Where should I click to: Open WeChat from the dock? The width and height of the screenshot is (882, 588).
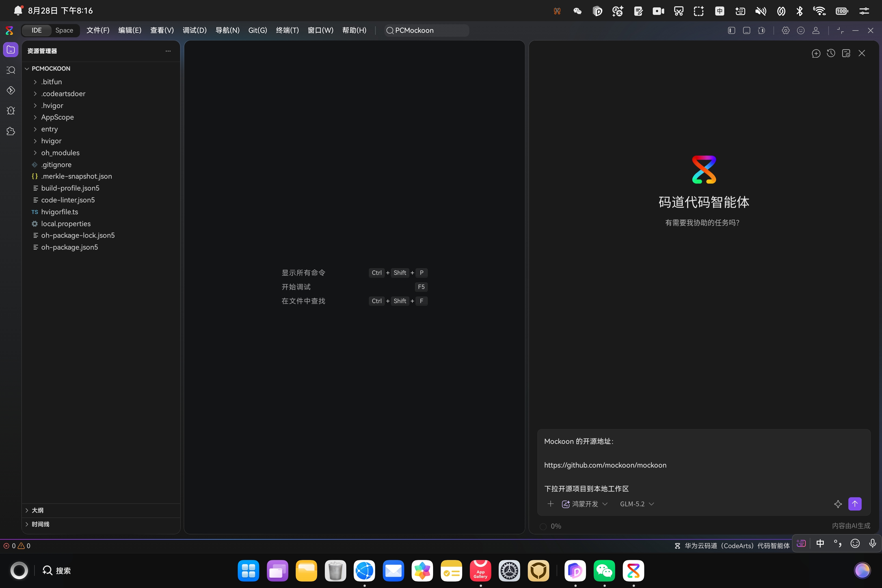pyautogui.click(x=604, y=571)
